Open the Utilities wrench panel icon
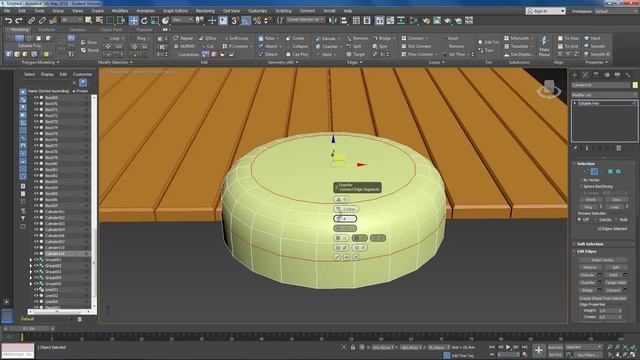The image size is (640, 360). (628, 75)
